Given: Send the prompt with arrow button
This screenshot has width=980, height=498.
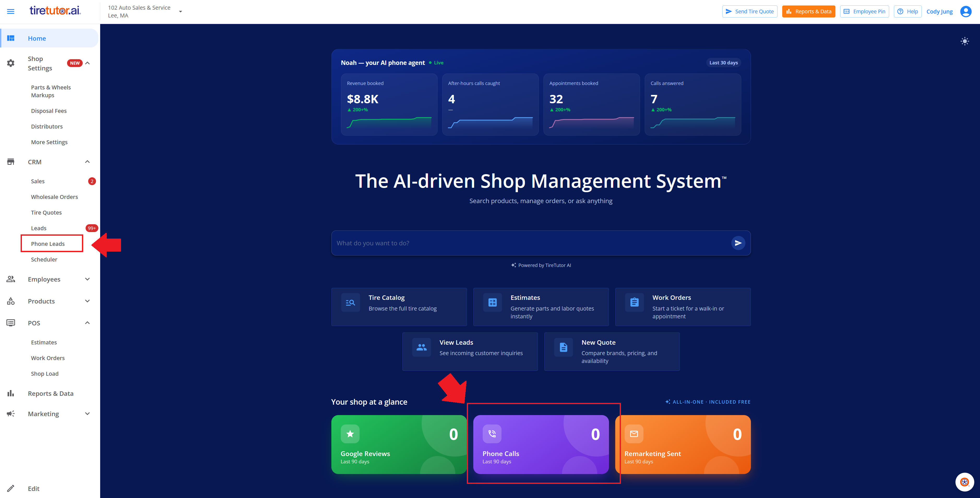Looking at the screenshot, I should point(738,243).
